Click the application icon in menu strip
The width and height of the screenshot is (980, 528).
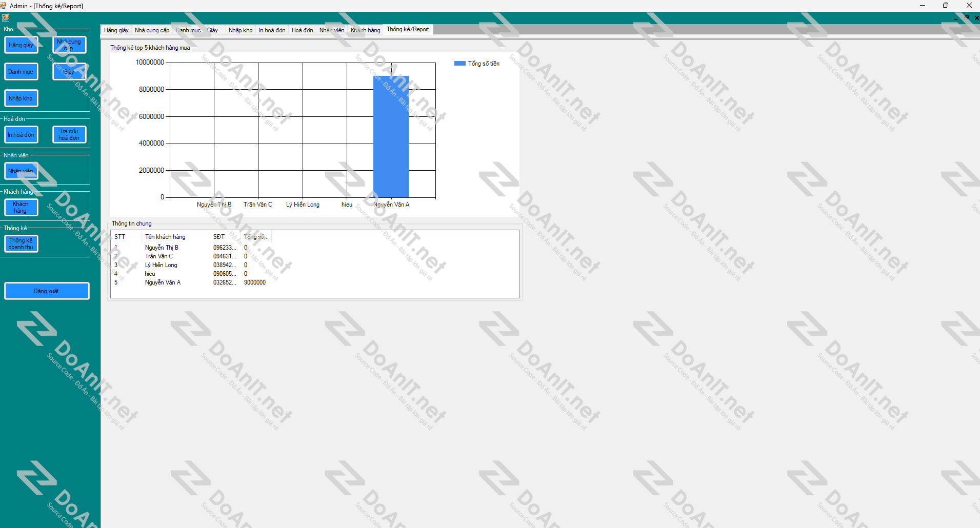coord(6,18)
